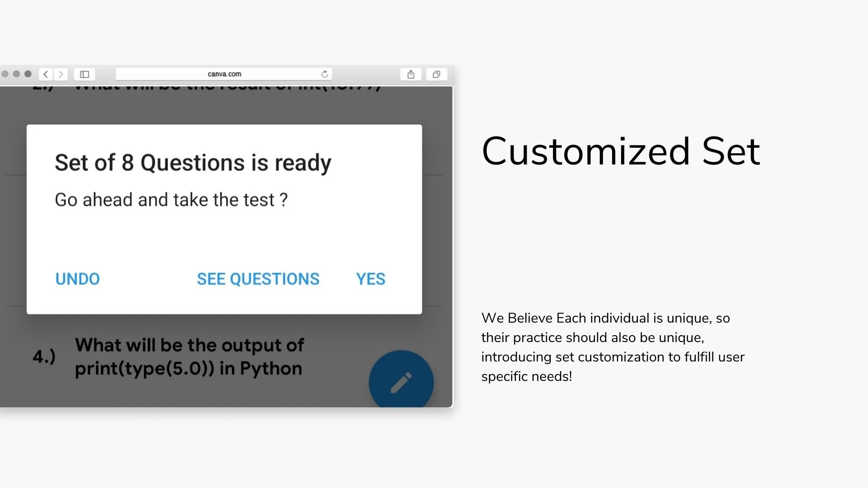Click the reload icon in address bar
Screen dimensions: 868x488
pyautogui.click(x=325, y=74)
